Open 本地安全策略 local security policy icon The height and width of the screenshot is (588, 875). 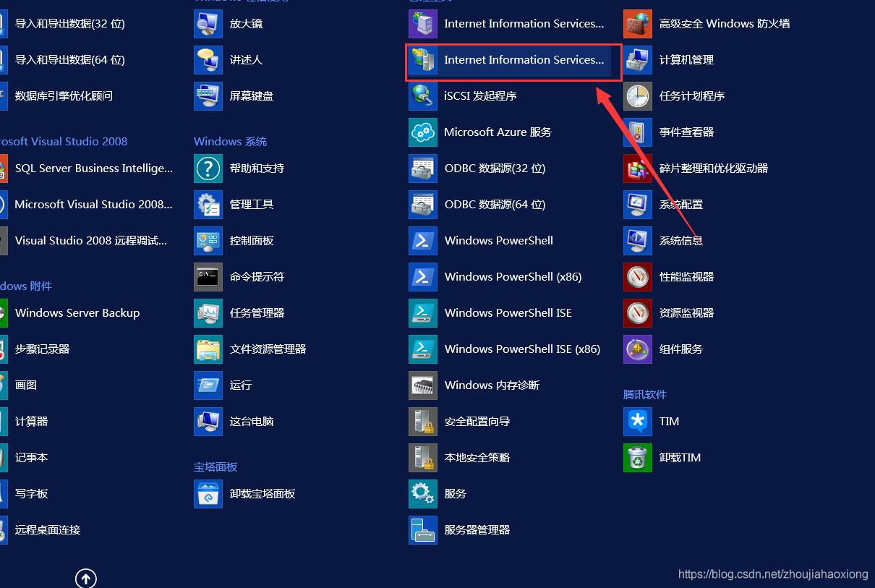point(423,458)
